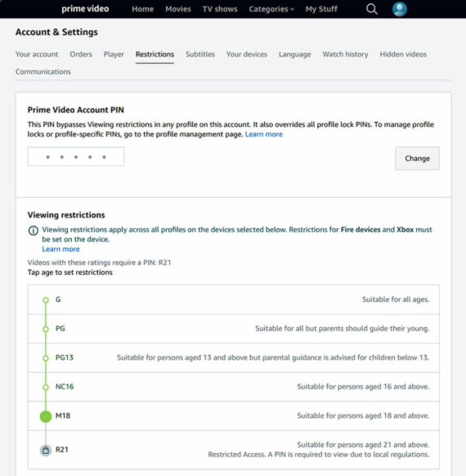
Task: Open the search magnifier icon
Action: click(x=372, y=9)
